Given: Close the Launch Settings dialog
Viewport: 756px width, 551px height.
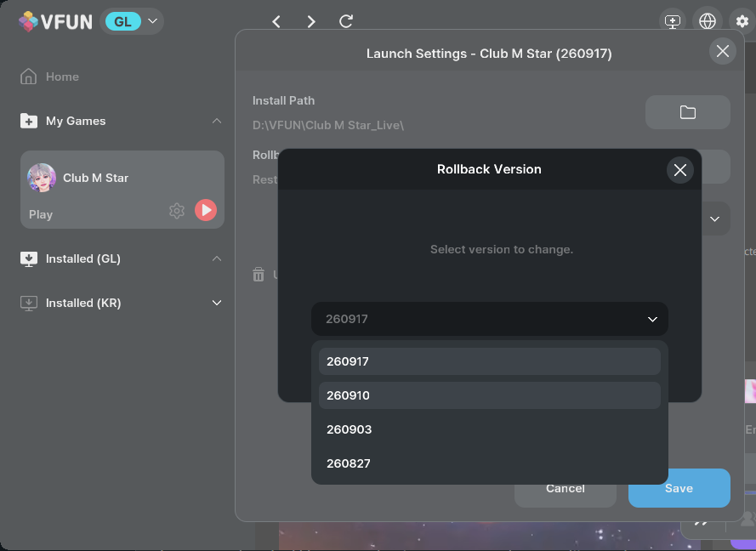Looking at the screenshot, I should click(x=722, y=51).
